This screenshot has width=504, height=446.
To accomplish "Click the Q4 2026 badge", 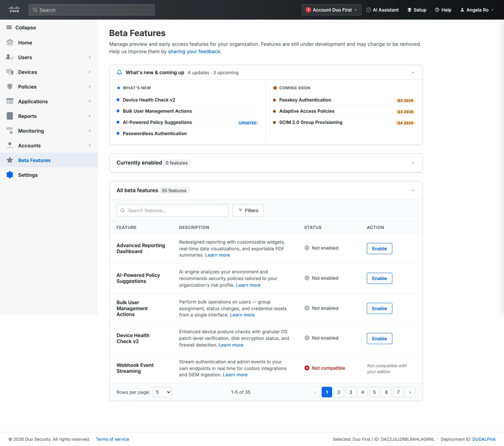I will tap(405, 123).
